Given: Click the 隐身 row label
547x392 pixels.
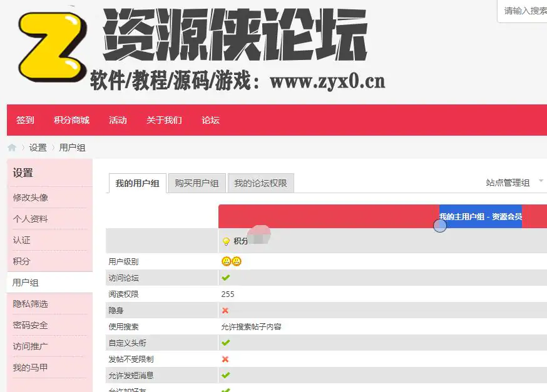Looking at the screenshot, I should pyautogui.click(x=116, y=311).
